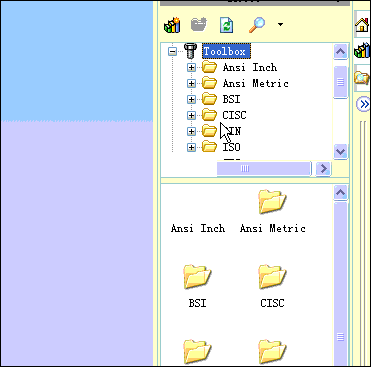371x367 pixels.
Task: Open Ansi Metric folder in lower pane
Action: tap(272, 202)
